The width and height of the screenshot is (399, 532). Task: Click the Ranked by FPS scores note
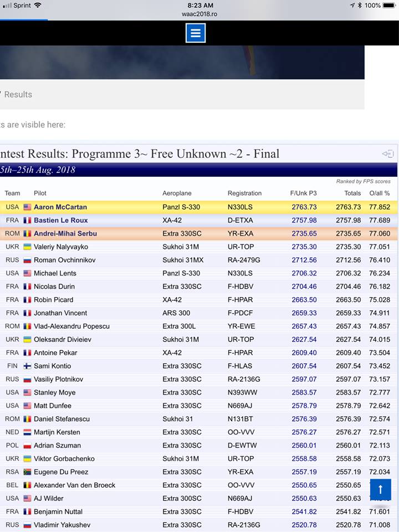[364, 182]
